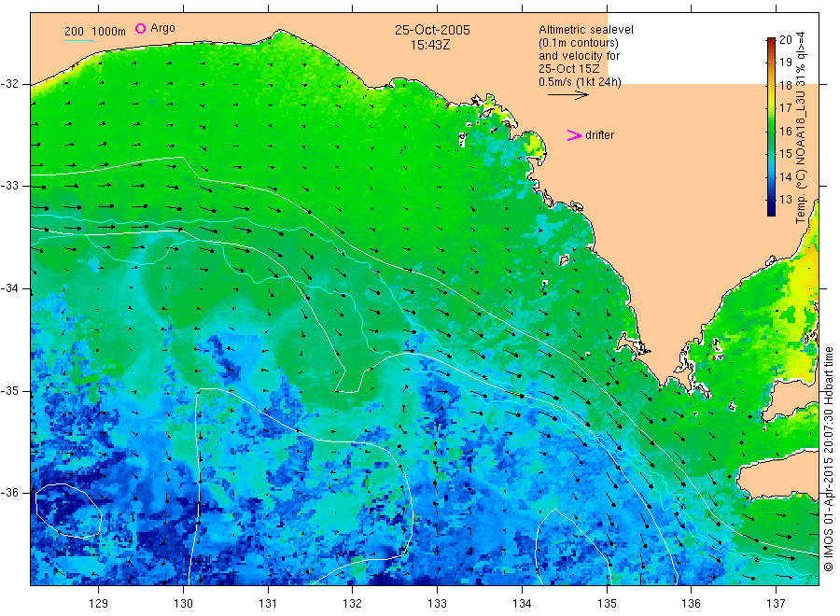
Task: Click the '200 1000m' depth legend text
Action: pyautogui.click(x=95, y=32)
